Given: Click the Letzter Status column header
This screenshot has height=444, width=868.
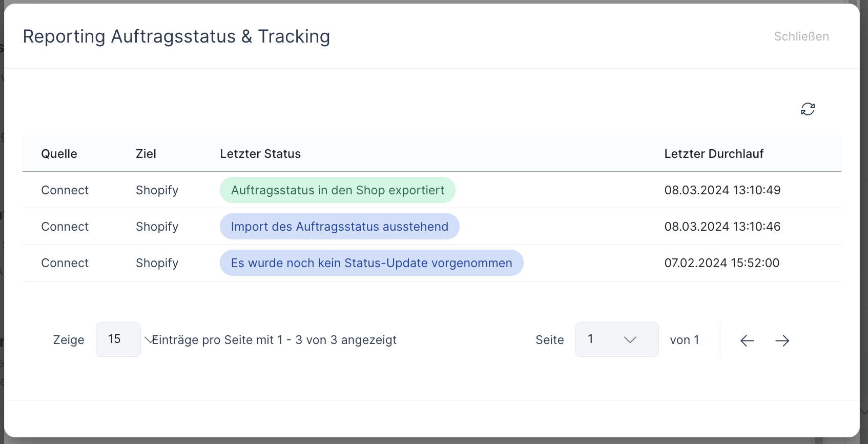Looking at the screenshot, I should pos(260,154).
